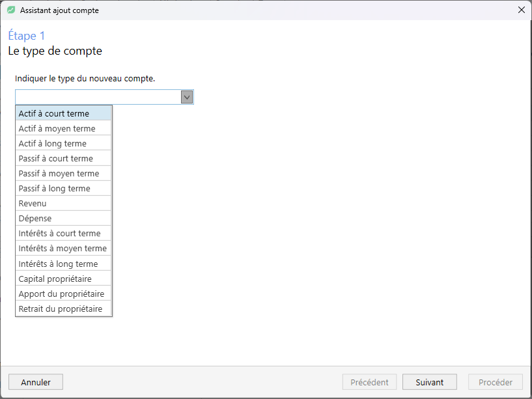Choose Intérêts à court terme
The height and width of the screenshot is (399, 532).
[x=63, y=233]
